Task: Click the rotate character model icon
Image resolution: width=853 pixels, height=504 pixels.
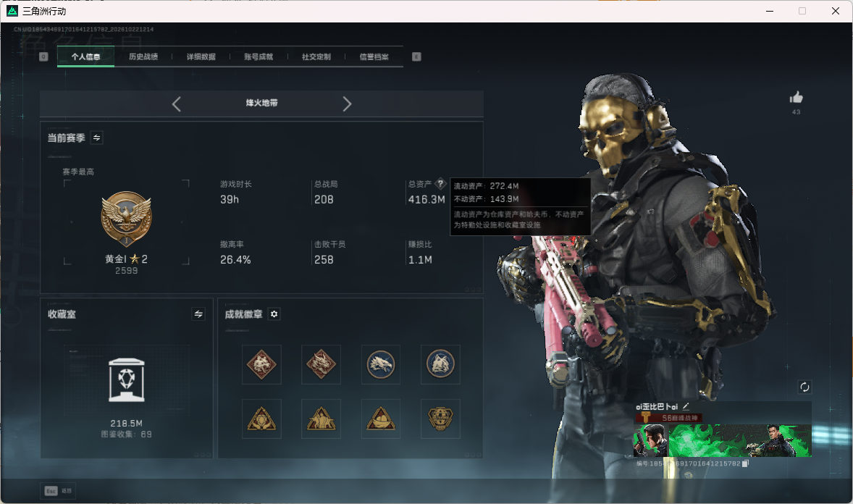Action: pyautogui.click(x=804, y=387)
